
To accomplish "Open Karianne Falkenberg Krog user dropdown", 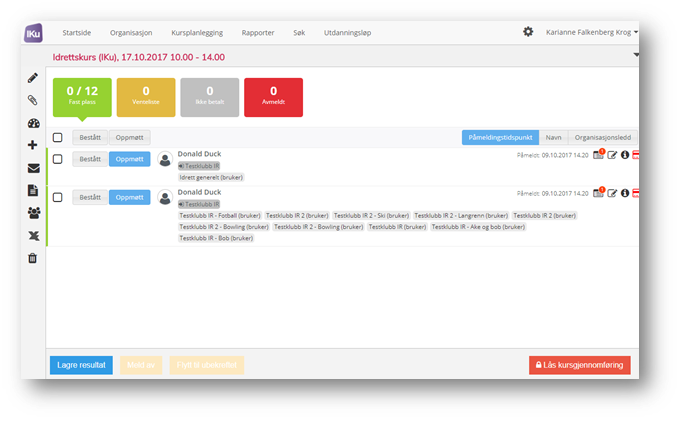I will (x=592, y=32).
